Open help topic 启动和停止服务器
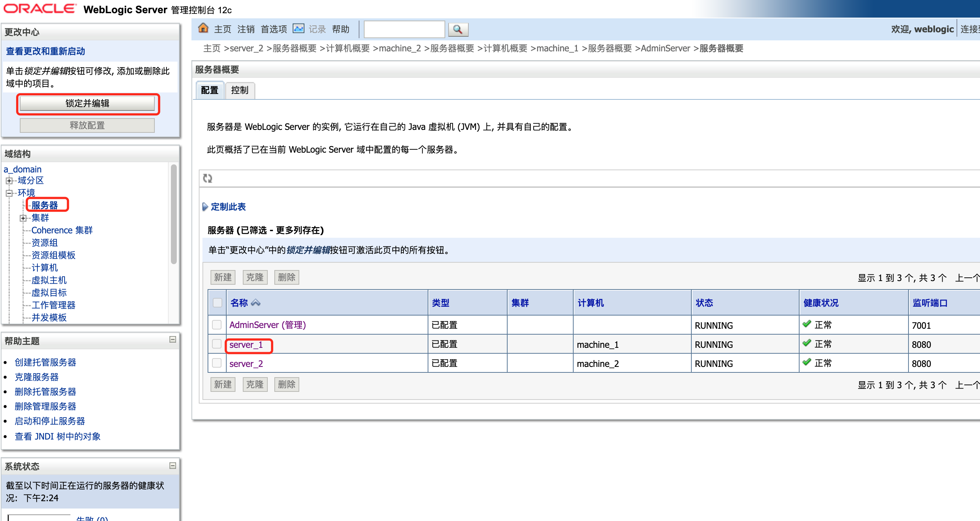Viewport: 980px width, 521px height. tap(50, 421)
